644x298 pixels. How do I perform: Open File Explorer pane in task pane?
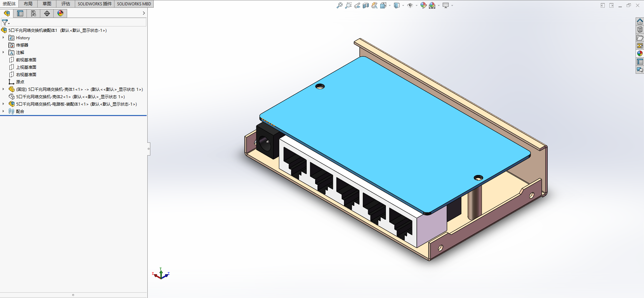click(x=640, y=38)
